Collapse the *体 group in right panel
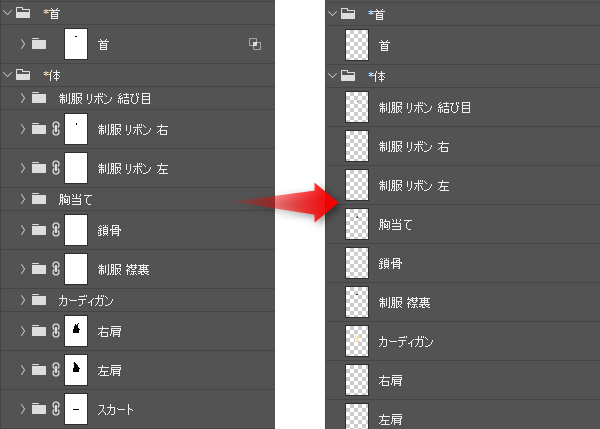The image size is (600, 429). (333, 76)
